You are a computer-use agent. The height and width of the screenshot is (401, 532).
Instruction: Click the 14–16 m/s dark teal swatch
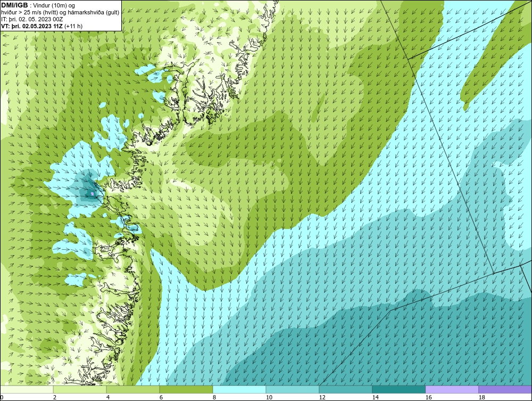click(x=398, y=389)
